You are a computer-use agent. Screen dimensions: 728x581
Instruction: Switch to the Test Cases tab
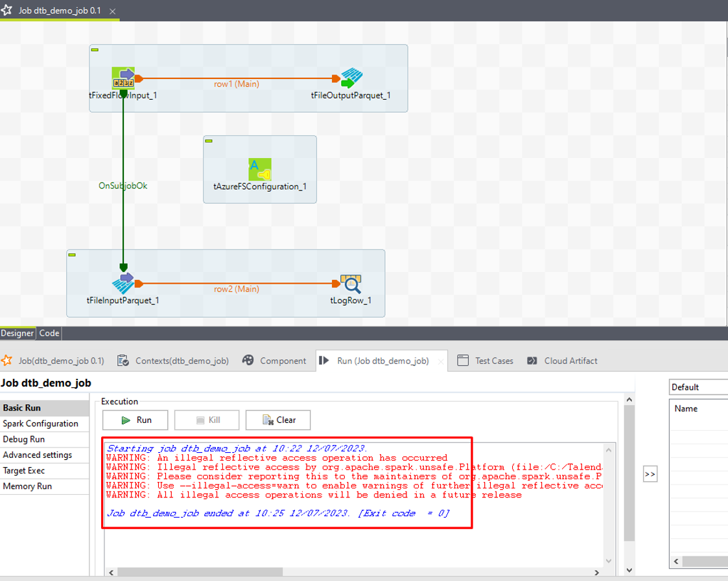493,361
